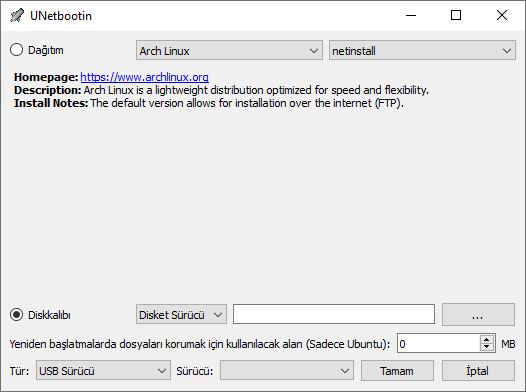The image size is (526, 392).
Task: Open the netinstall version dropdown
Action: (x=422, y=51)
